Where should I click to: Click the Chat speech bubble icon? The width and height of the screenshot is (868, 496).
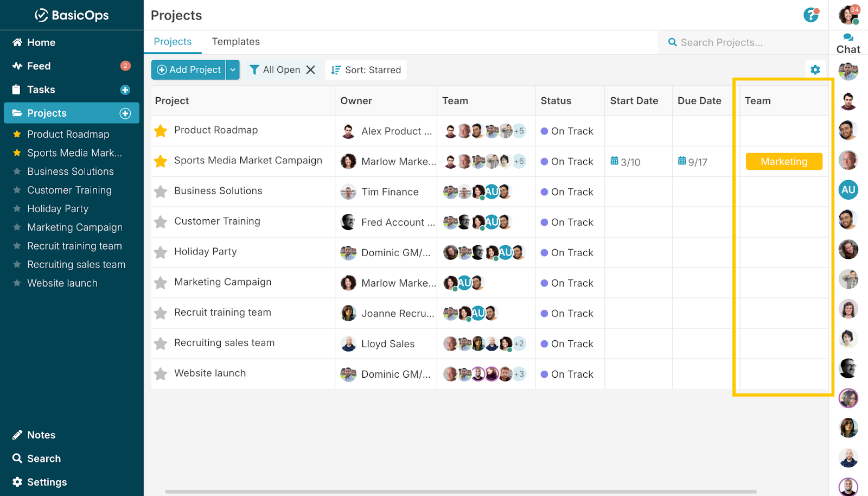[848, 38]
